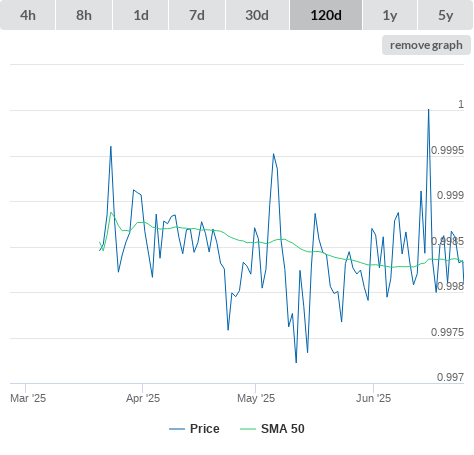Click the Jun '25 axis label
The image size is (474, 455).
pyautogui.click(x=373, y=398)
